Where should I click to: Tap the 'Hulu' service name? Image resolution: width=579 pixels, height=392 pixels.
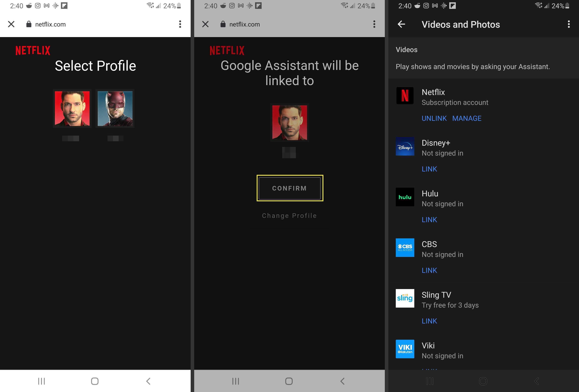(430, 194)
